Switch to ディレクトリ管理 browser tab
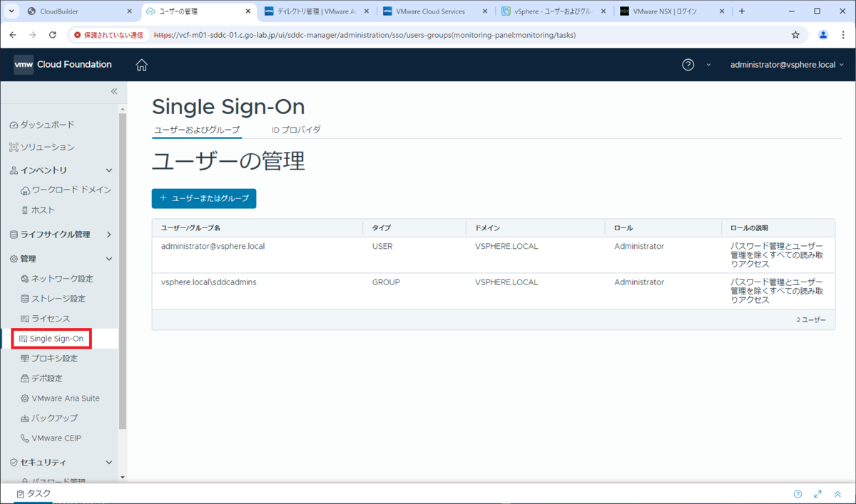Screen dimensions: 856x504 (x=316, y=11)
